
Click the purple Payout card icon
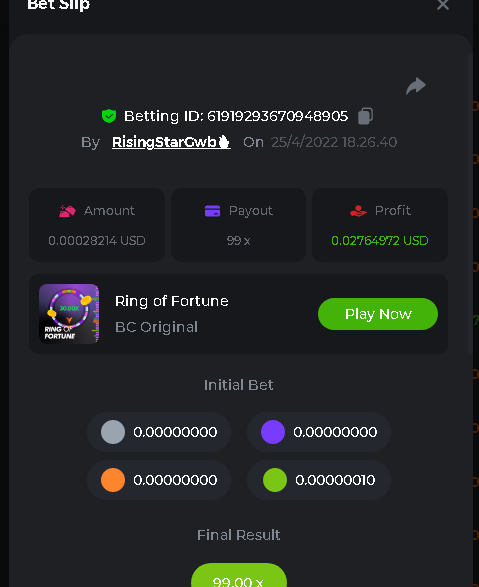pos(213,211)
